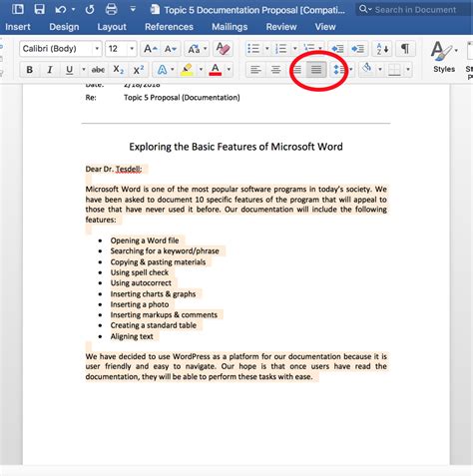Apply text effects with the outlined A
This screenshot has height=476, width=473.
tap(162, 70)
